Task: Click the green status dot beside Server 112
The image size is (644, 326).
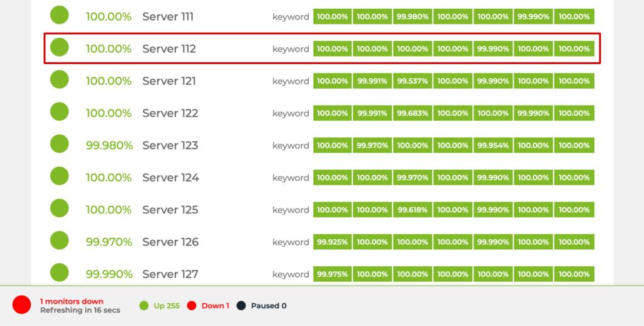Action: (x=59, y=47)
